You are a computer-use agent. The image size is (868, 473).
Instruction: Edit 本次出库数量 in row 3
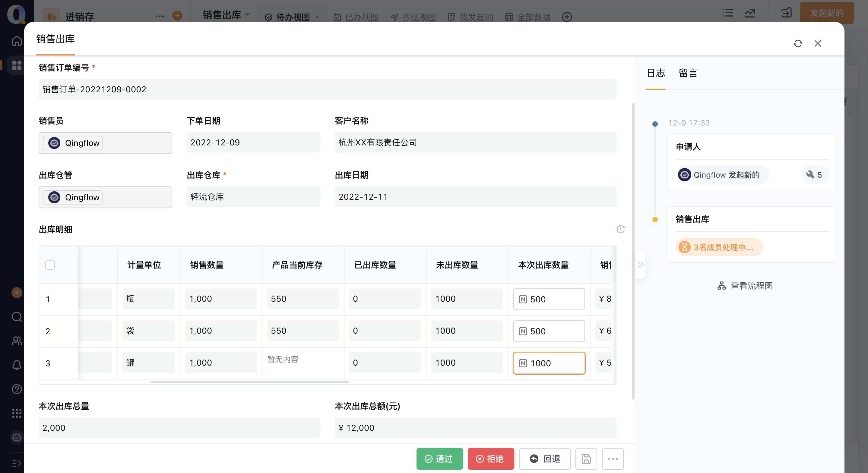(549, 363)
